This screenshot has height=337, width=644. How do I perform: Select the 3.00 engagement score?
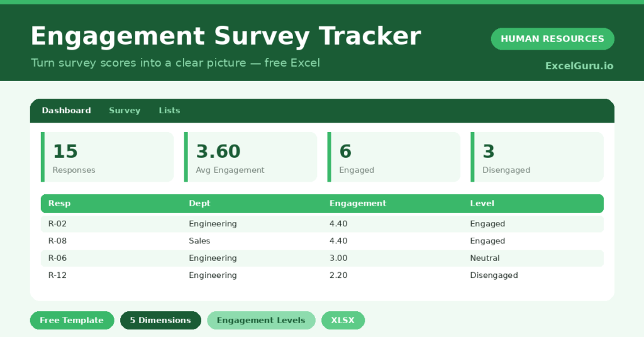(338, 258)
